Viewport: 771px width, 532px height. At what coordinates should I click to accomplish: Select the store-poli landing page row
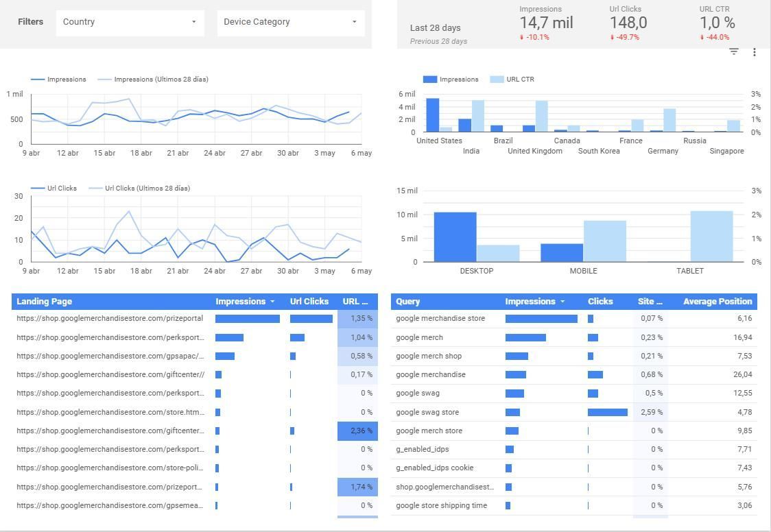[195, 468]
